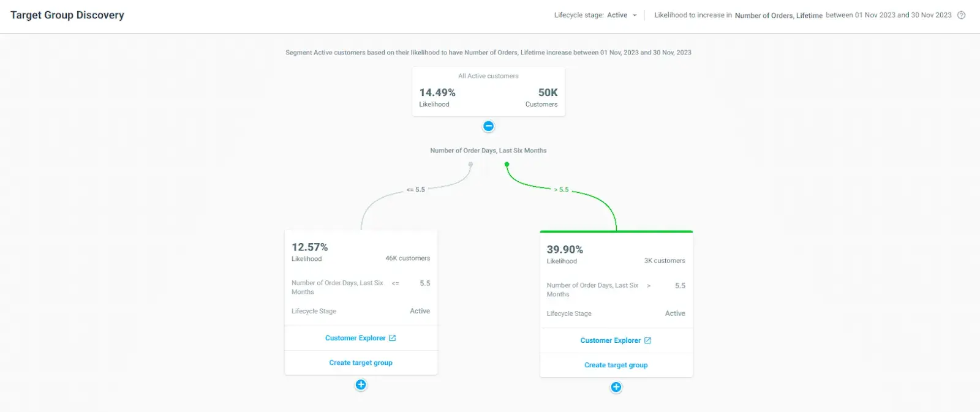Expand the 39.90% likelihood segment
The width and height of the screenshot is (980, 412).
616,387
